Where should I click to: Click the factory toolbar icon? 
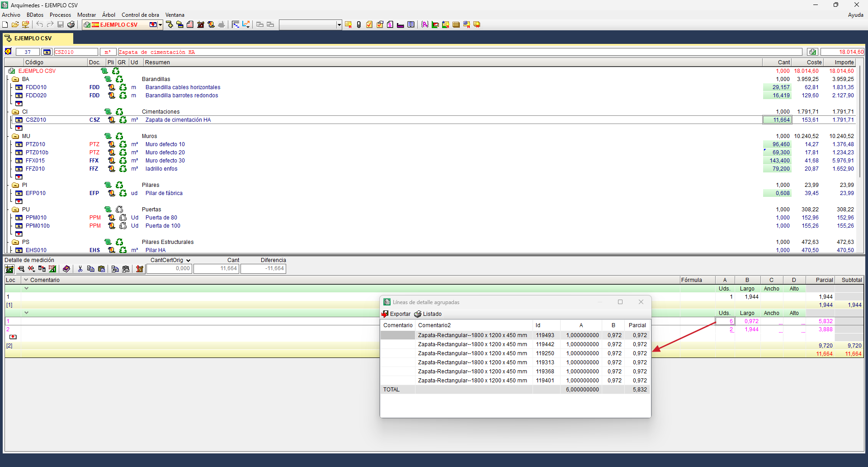coord(400,24)
